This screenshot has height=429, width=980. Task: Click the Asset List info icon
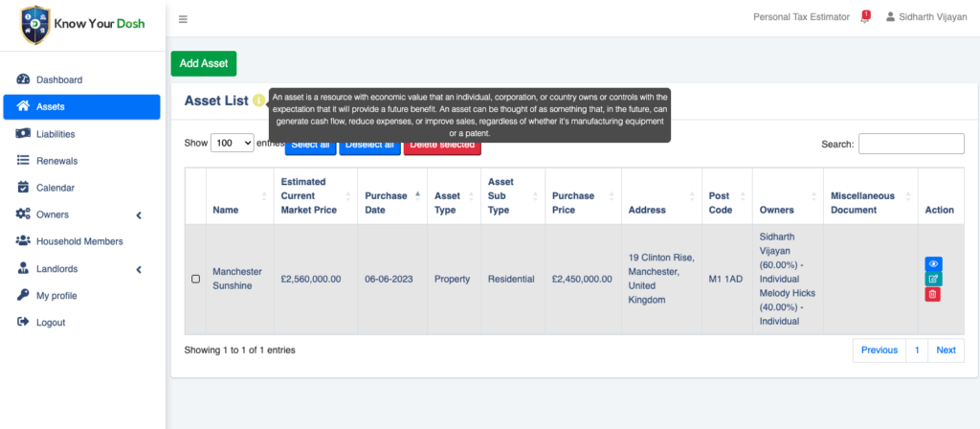point(258,101)
